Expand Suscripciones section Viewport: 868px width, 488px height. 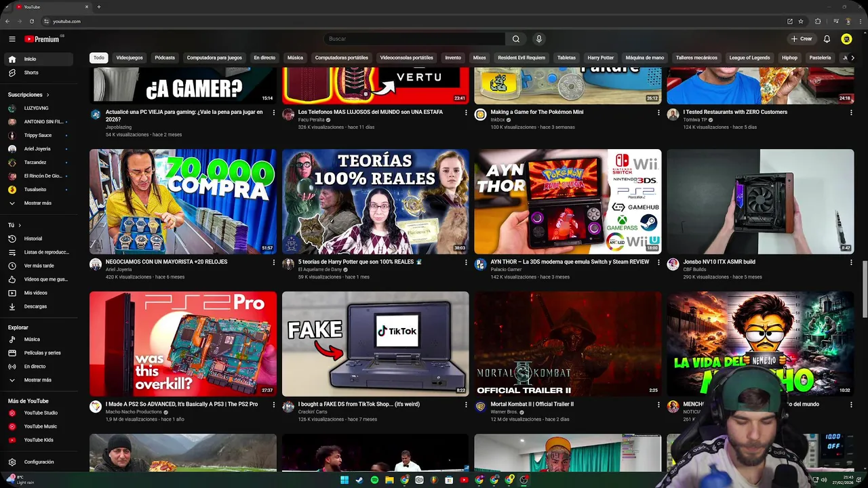pos(28,95)
